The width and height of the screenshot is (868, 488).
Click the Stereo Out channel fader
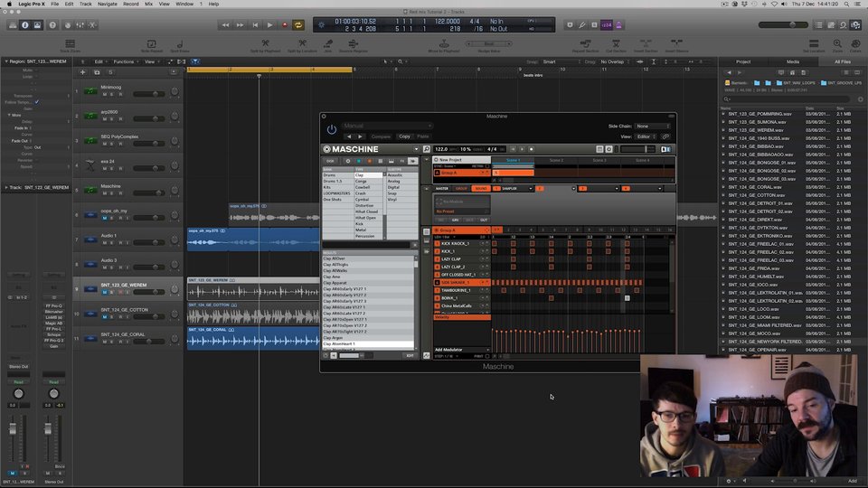point(48,428)
